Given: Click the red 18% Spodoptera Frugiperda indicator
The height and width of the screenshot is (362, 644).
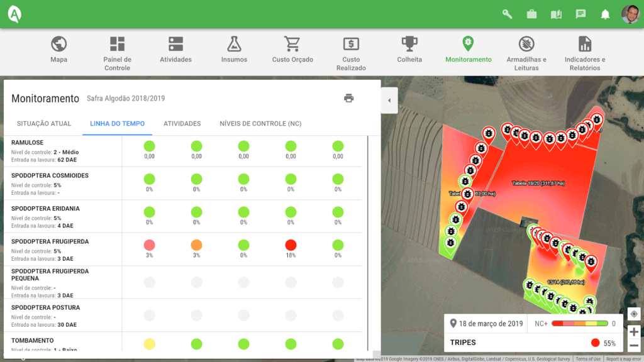Looking at the screenshot, I should tap(290, 246).
